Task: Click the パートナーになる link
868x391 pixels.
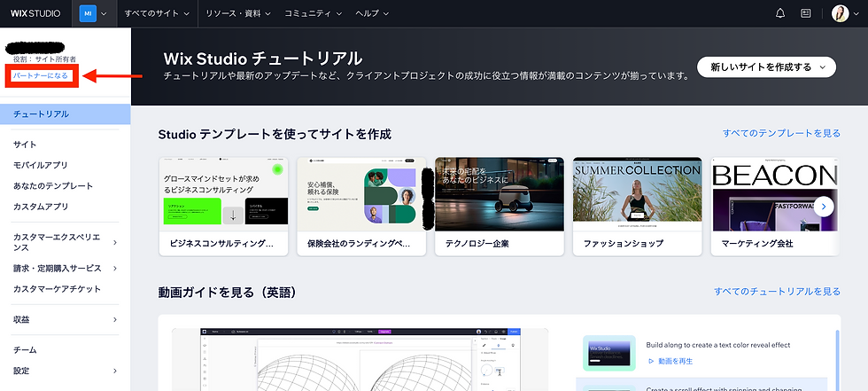Action: (x=41, y=75)
